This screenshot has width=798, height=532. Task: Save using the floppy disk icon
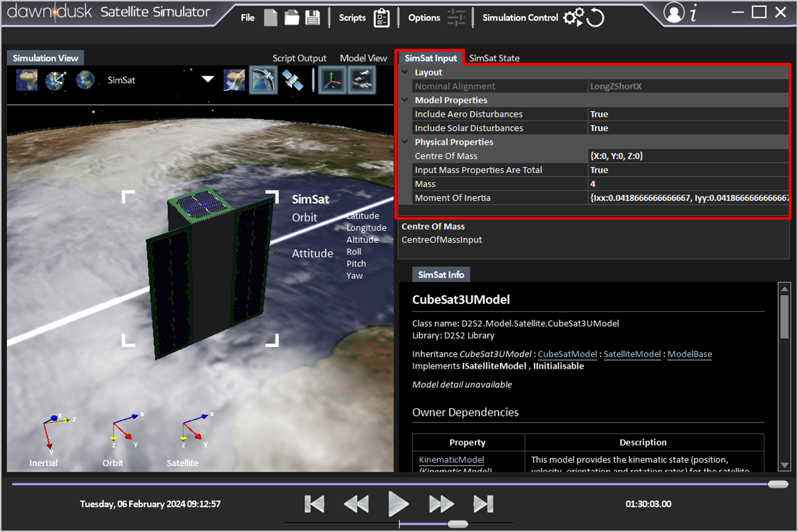[312, 17]
